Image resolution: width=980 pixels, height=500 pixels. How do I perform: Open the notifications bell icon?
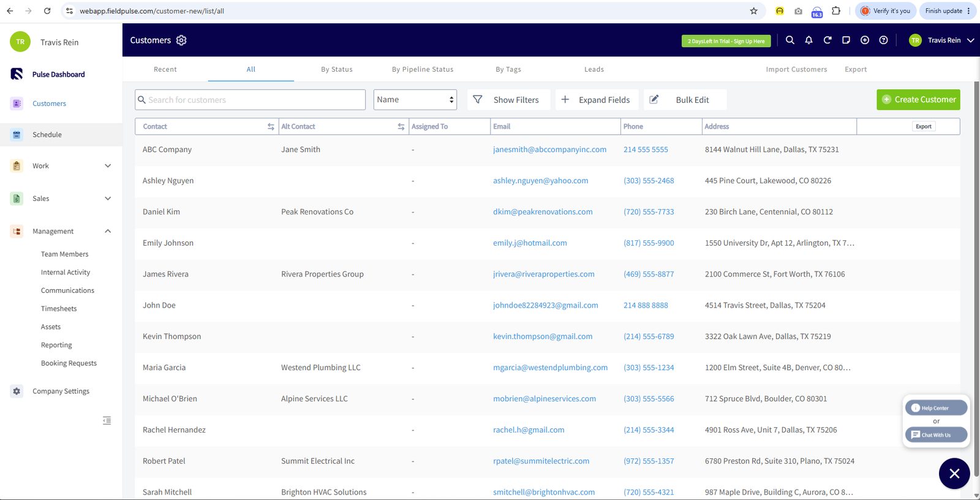[x=809, y=40]
